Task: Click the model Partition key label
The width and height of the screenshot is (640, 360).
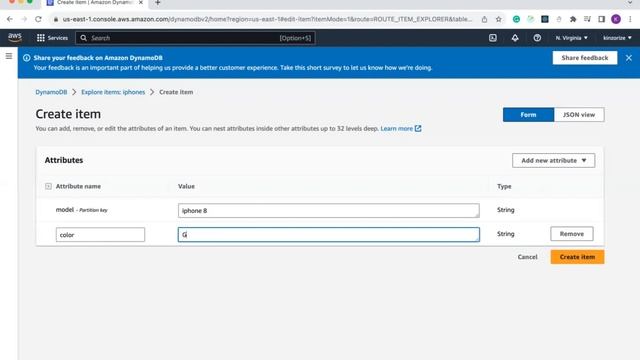Action: [x=82, y=210]
